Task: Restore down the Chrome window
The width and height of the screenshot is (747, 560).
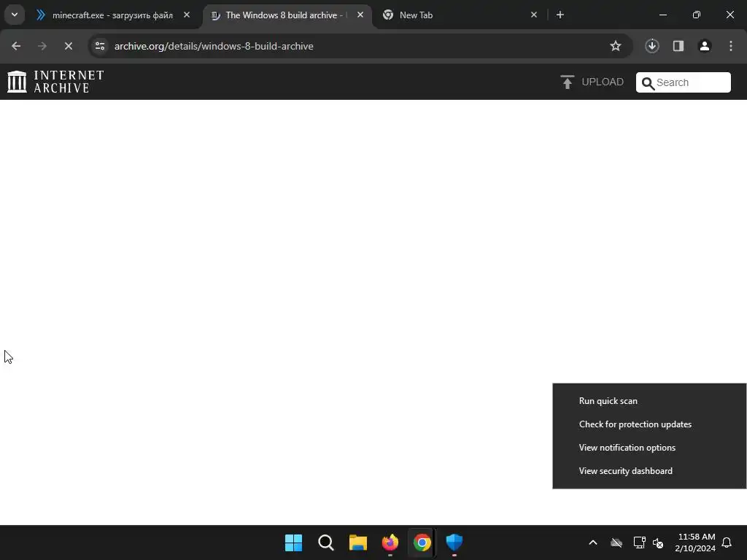Action: (697, 15)
